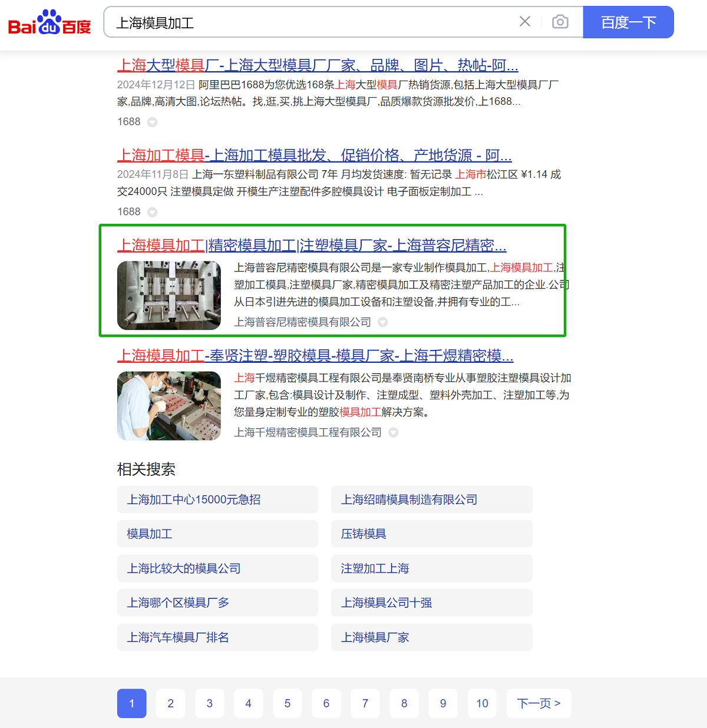707x728 pixels.
Task: Select related search 注塑加工上海
Action: tap(432, 568)
